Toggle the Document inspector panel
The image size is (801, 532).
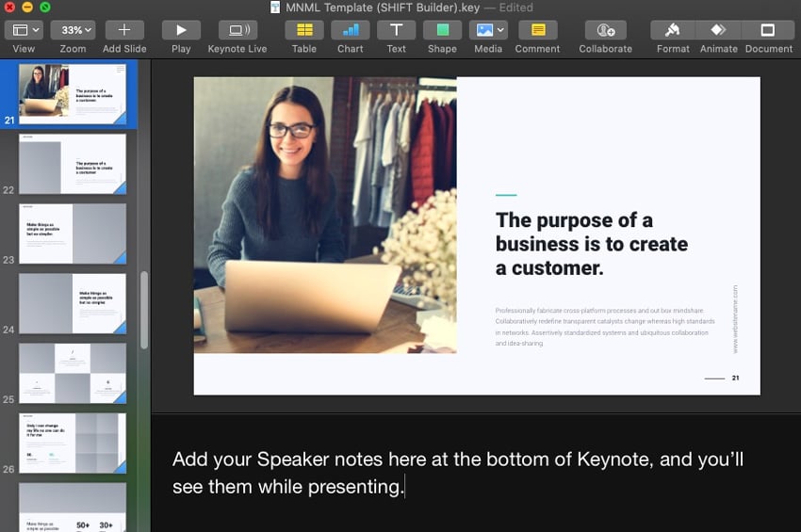768,30
